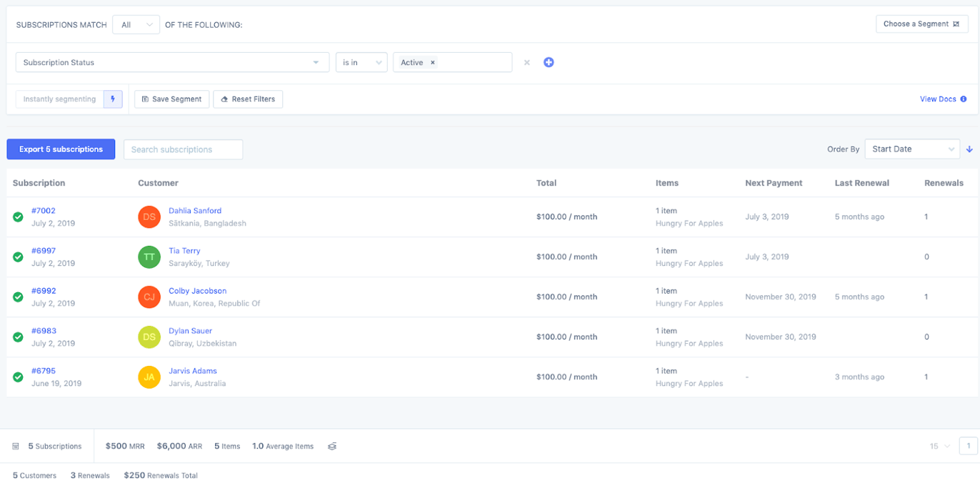
Task: Click the X icon to remove the filter row
Action: (527, 62)
